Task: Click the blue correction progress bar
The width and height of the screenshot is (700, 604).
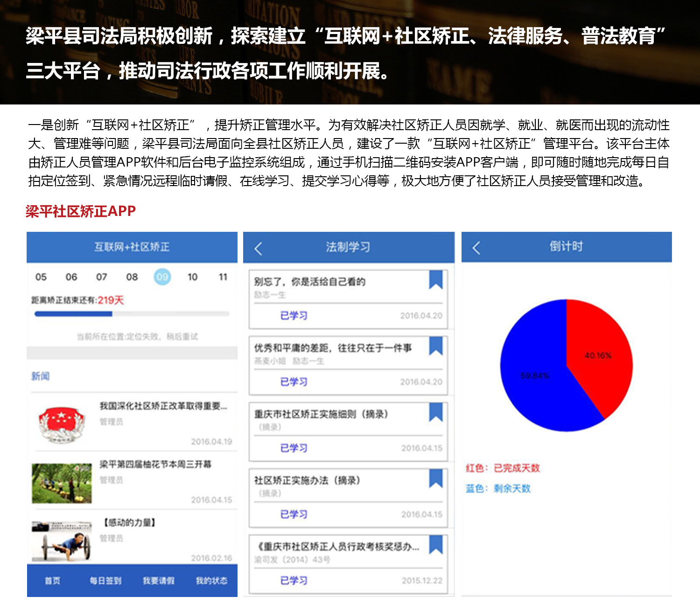Action: (x=74, y=314)
